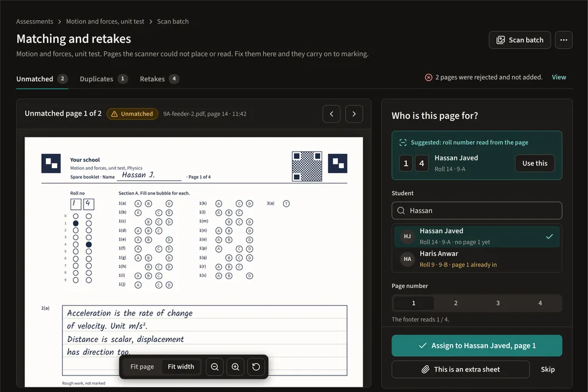Switch to the Duplicates tab
588x392 pixels.
(104, 79)
